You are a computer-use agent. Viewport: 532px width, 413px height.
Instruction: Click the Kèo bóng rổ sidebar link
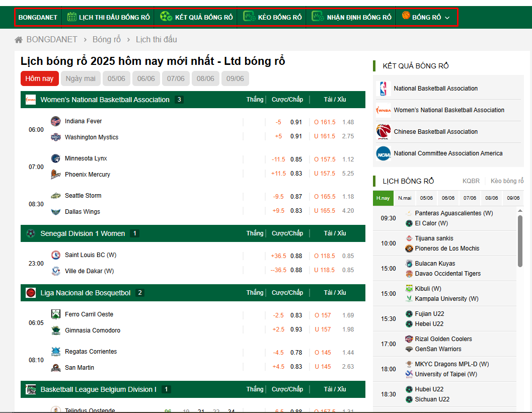[x=507, y=181]
